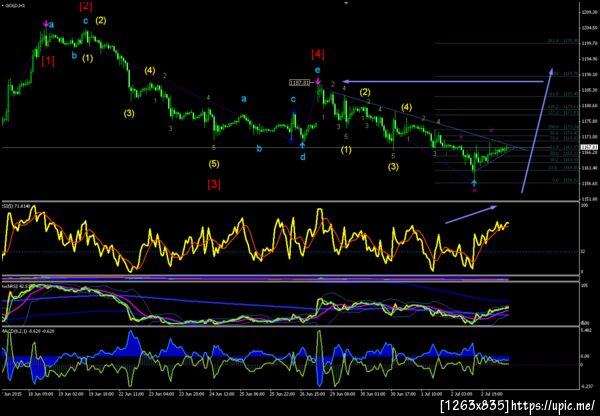Select the blue 'e' wave label under [4]

coord(318,70)
